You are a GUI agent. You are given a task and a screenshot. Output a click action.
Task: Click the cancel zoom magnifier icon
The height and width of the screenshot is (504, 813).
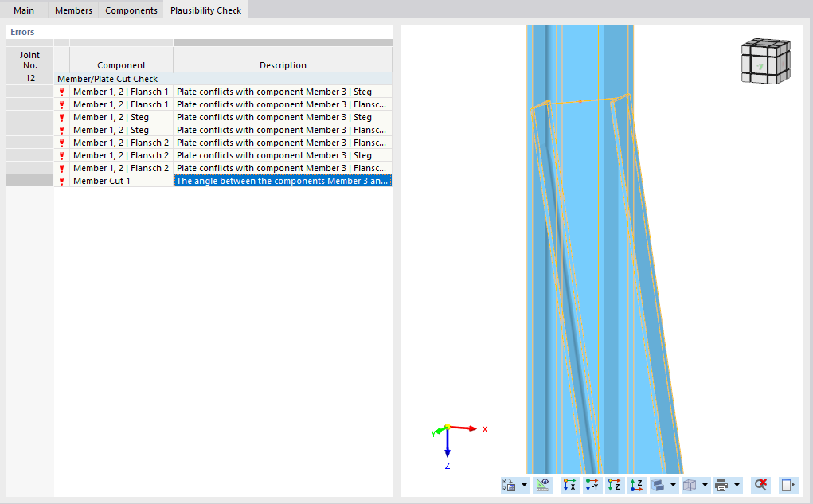[x=761, y=485]
